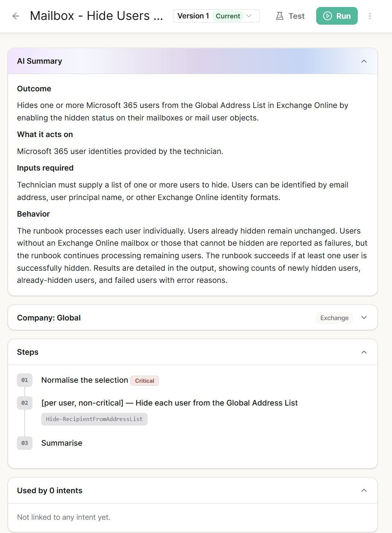Click the Test flask icon

point(280,16)
